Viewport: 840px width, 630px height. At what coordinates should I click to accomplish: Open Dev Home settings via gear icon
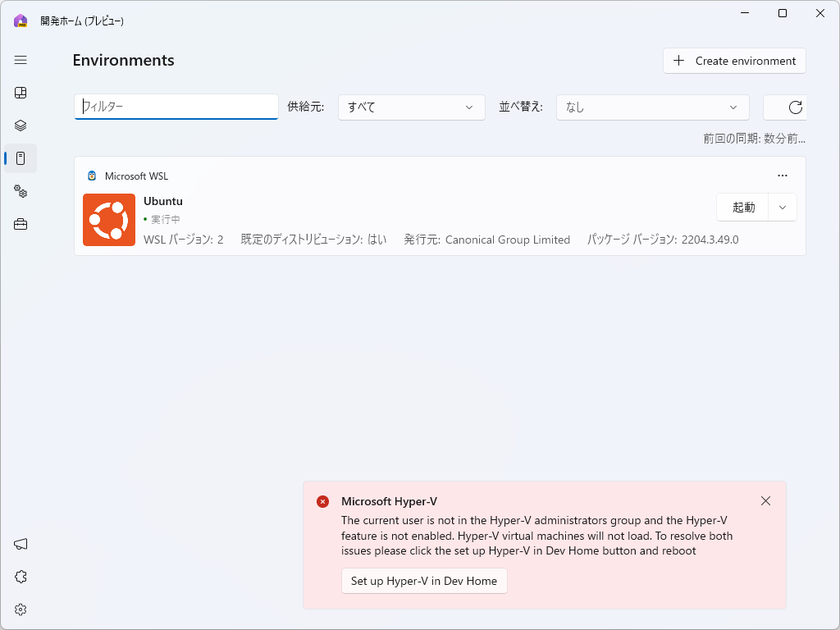point(21,609)
